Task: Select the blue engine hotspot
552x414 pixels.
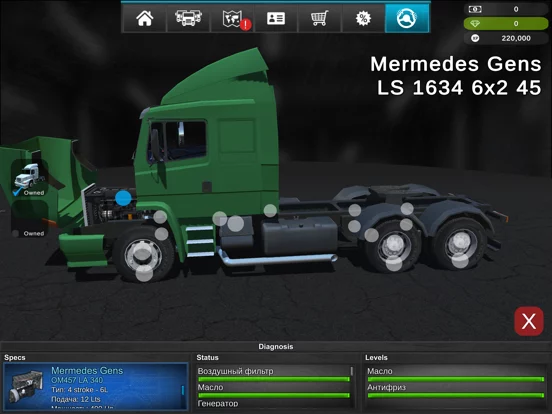Action: [123, 198]
